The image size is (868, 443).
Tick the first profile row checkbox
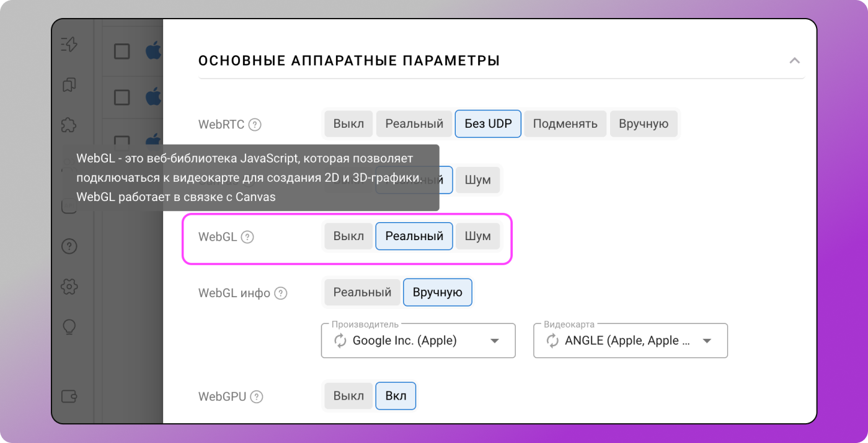click(x=122, y=51)
